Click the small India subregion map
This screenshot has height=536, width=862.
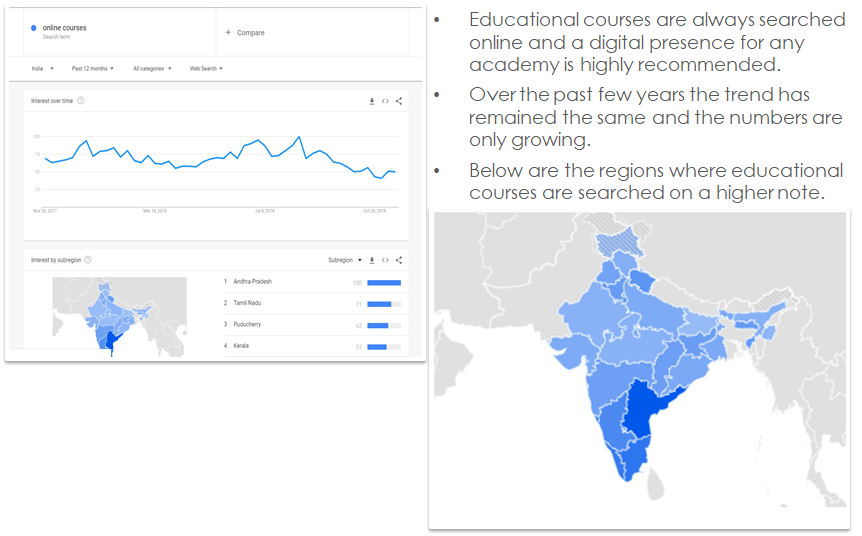[119, 316]
